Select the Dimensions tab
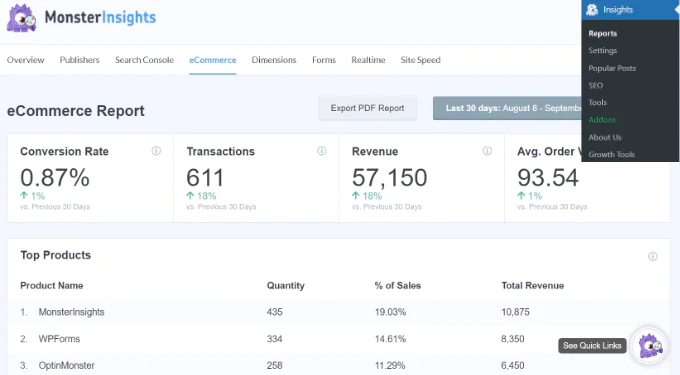The width and height of the screenshot is (680, 375). [274, 60]
